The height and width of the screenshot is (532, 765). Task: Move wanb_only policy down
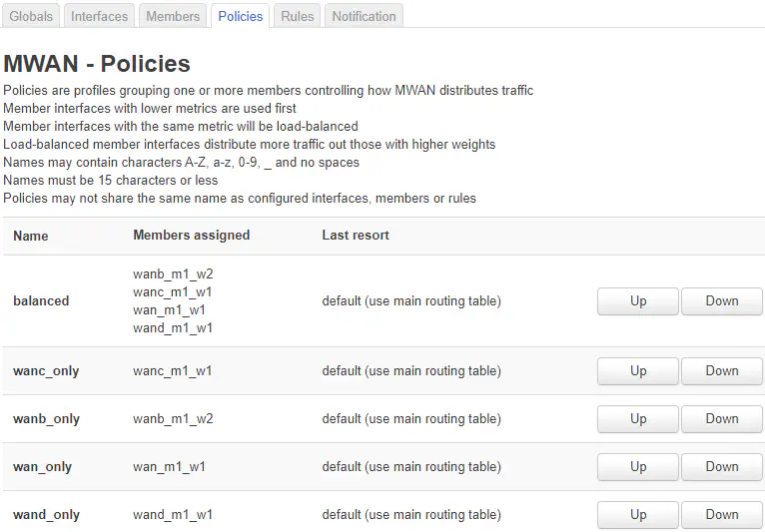coord(721,419)
